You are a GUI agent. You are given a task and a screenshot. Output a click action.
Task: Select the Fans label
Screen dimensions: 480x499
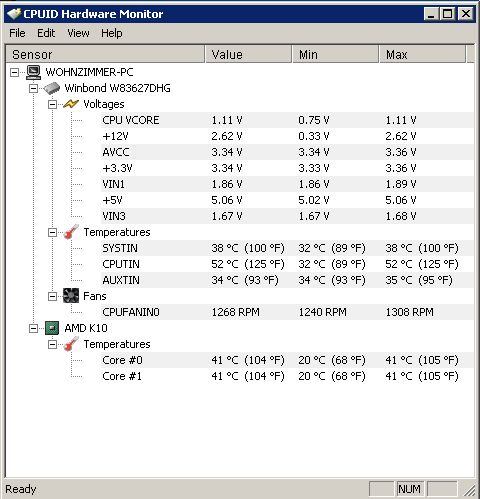95,296
